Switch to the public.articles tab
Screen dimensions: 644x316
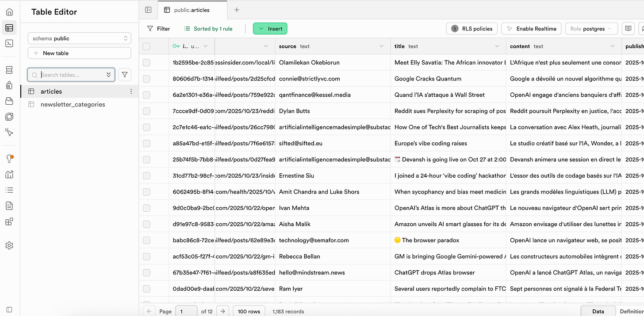click(x=192, y=10)
